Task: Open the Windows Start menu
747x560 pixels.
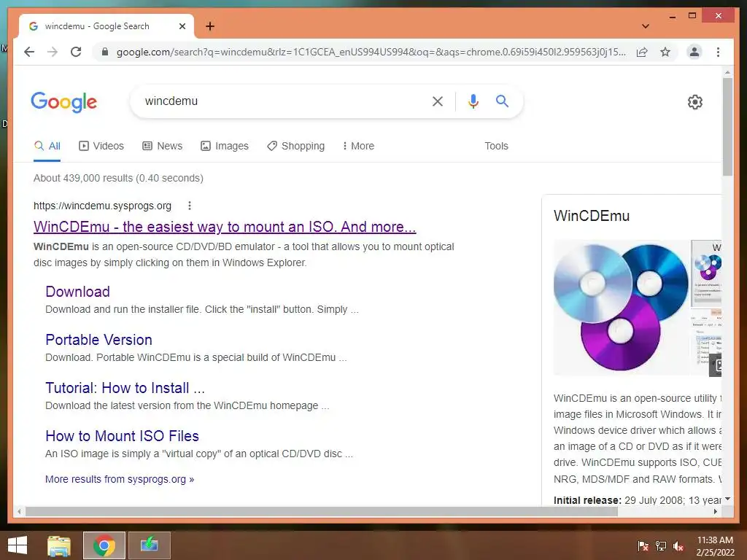Action: point(18,545)
